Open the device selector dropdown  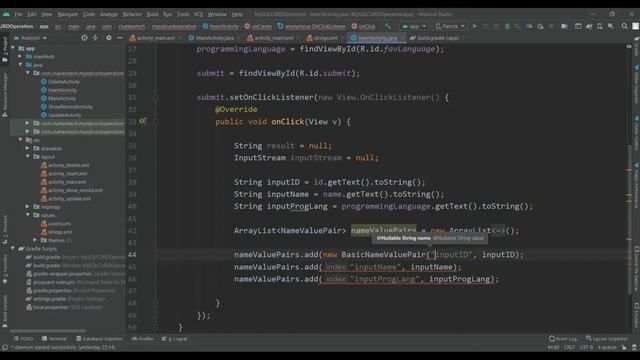click(450, 26)
